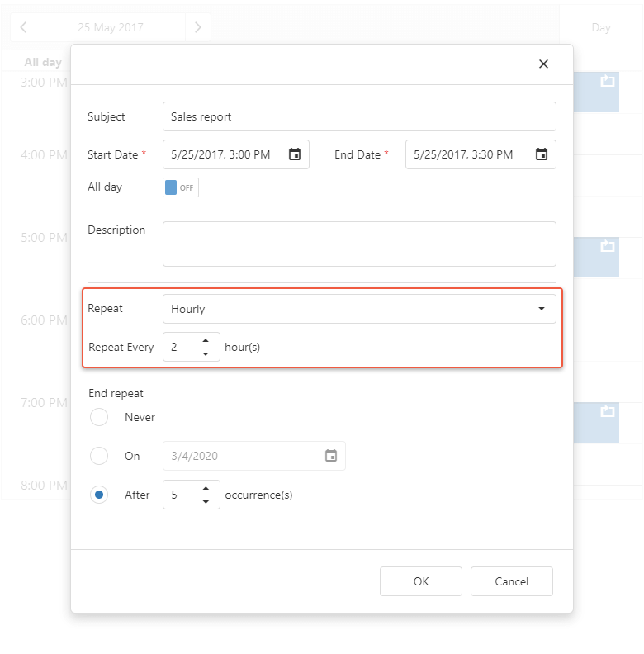
Task: Go to next day with right chevron
Action: click(x=198, y=27)
